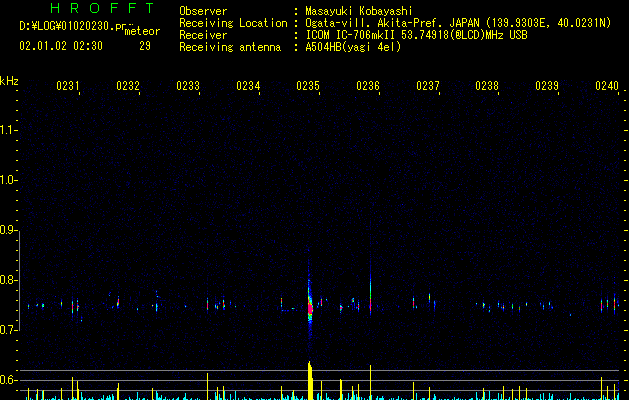Click the Receiving antenna label

230,47
